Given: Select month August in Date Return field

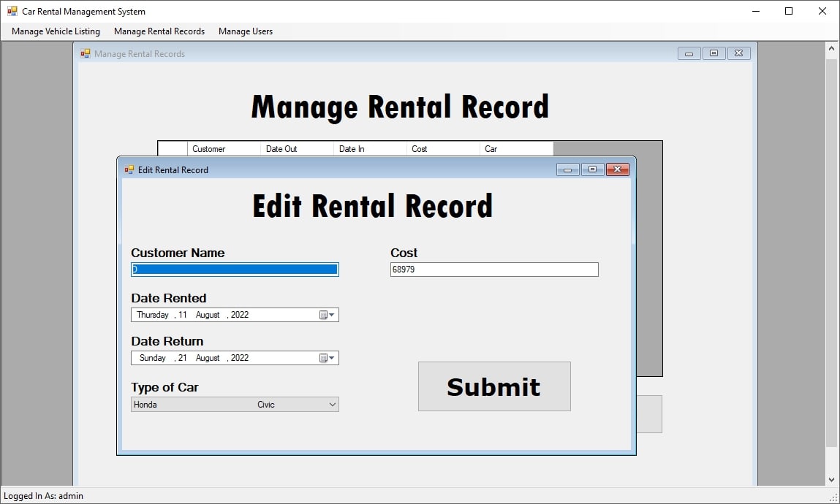Looking at the screenshot, I should coord(208,358).
